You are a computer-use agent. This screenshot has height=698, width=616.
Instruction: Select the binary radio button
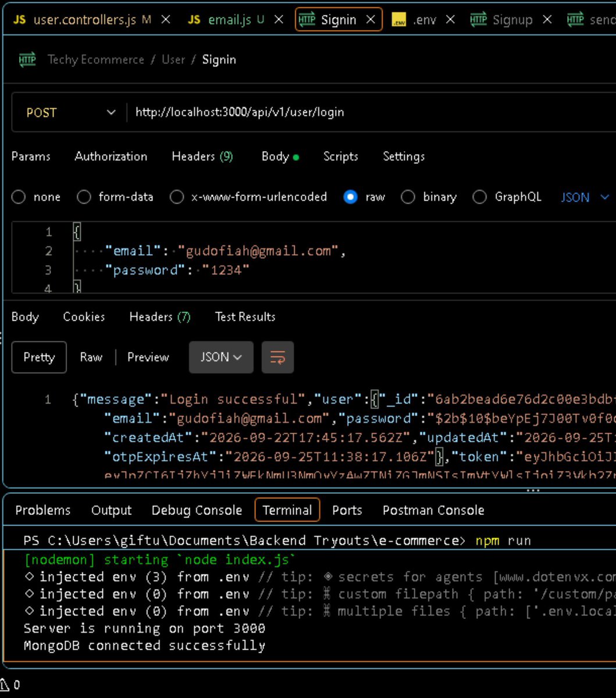[408, 197]
